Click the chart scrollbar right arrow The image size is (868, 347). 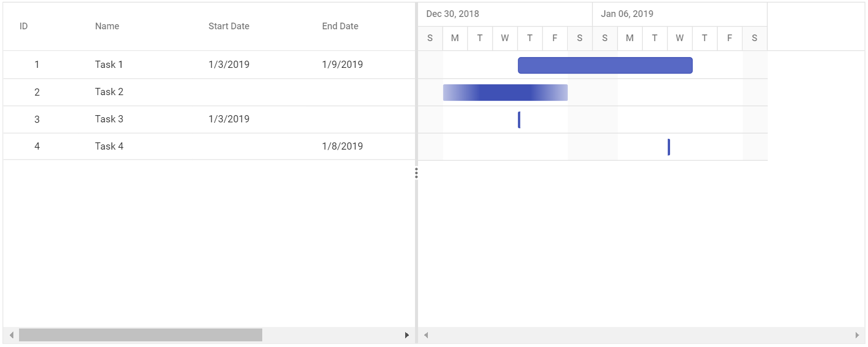tap(857, 335)
